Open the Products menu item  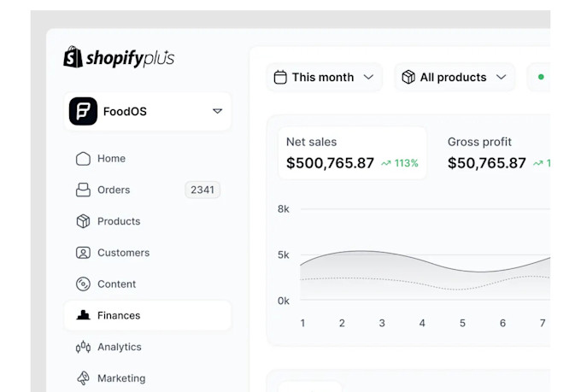coord(148,221)
